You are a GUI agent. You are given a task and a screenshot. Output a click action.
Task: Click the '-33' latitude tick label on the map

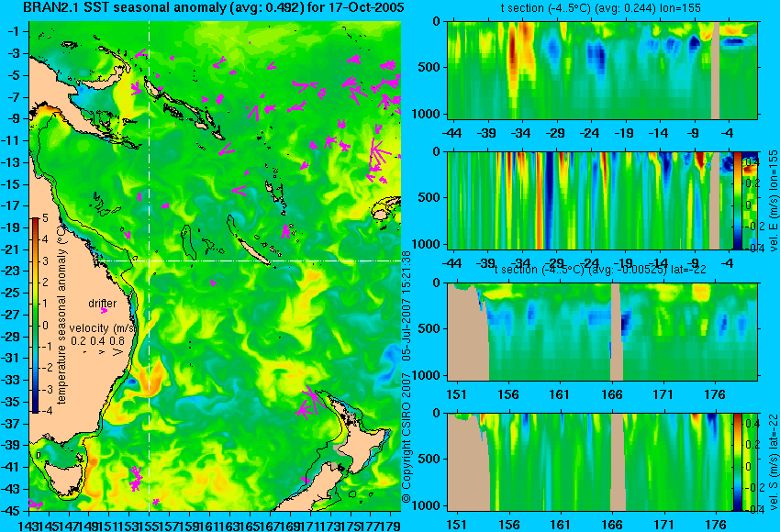pyautogui.click(x=11, y=381)
